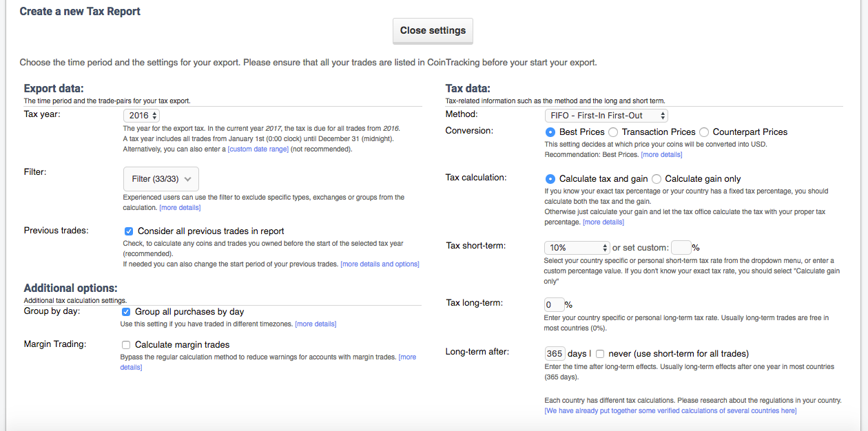The height and width of the screenshot is (431, 868).
Task: Choose Counterpart Prices conversion option
Action: (704, 132)
